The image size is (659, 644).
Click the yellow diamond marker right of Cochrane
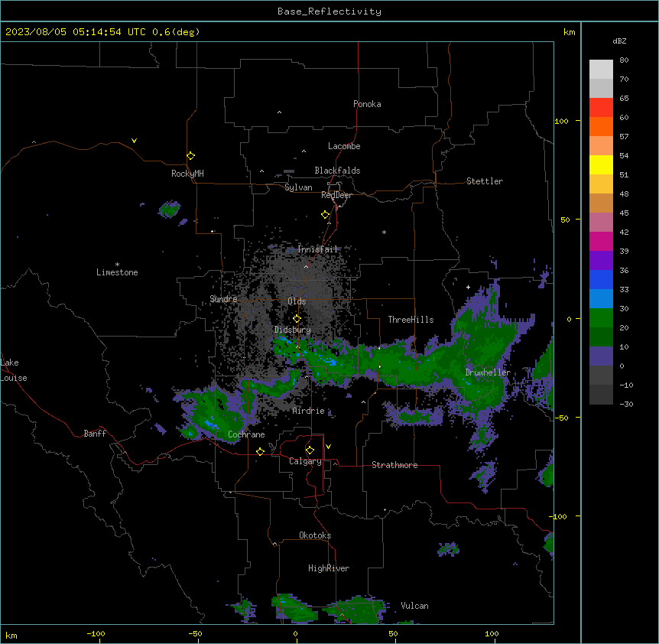click(260, 451)
